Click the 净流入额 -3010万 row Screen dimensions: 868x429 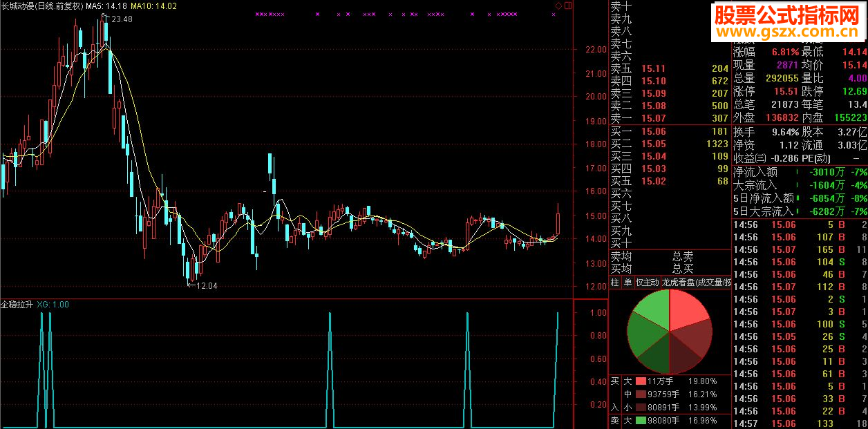(x=800, y=172)
